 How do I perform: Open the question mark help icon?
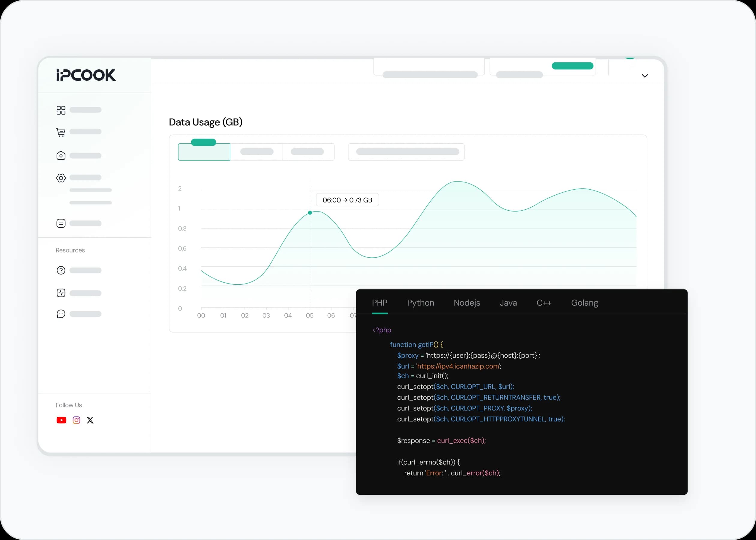[61, 270]
